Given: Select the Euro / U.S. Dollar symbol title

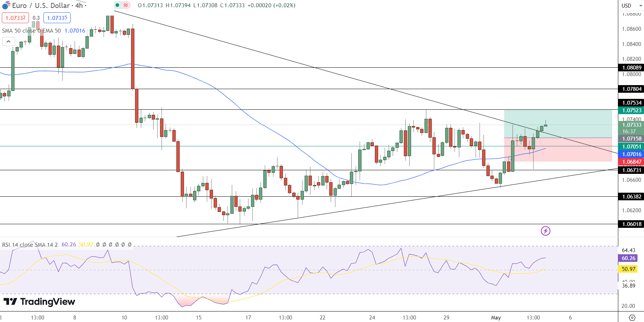Looking at the screenshot, I should pyautogui.click(x=41, y=5).
